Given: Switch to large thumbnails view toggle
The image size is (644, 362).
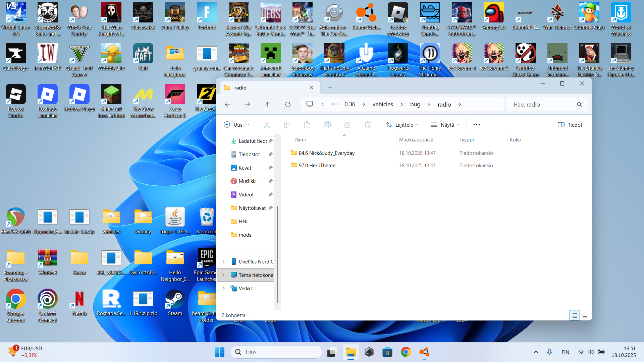Looking at the screenshot, I should pyautogui.click(x=585, y=315).
